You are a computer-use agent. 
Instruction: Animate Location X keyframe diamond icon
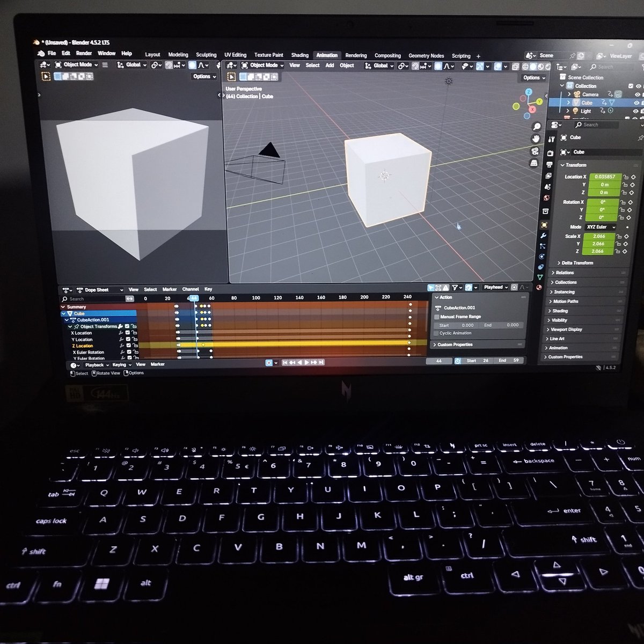633,177
